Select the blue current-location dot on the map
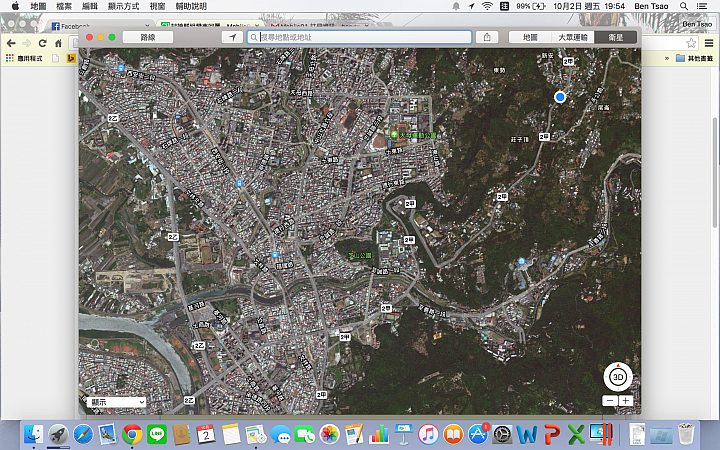 tap(560, 97)
